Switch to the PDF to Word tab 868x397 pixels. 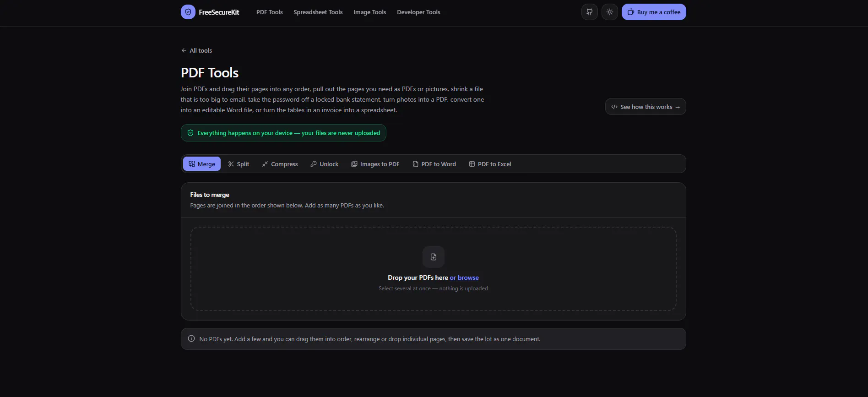pos(434,164)
